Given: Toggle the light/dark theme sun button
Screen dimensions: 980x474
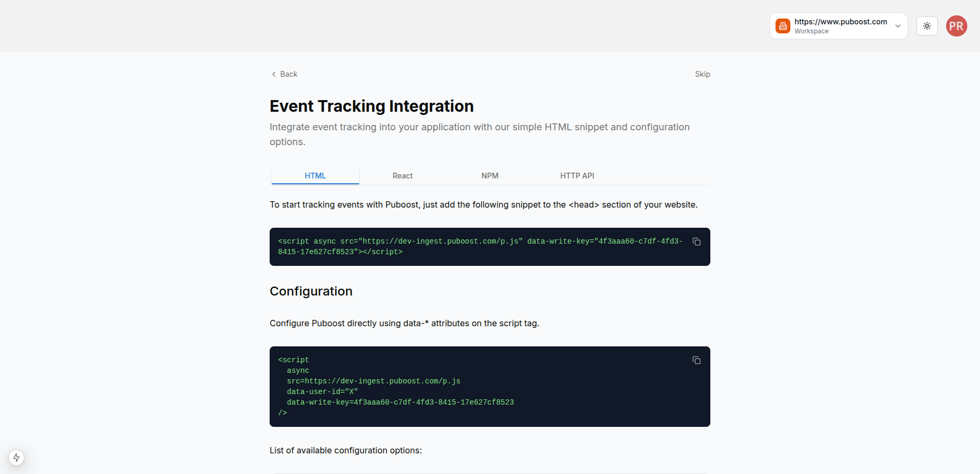Looking at the screenshot, I should [927, 26].
